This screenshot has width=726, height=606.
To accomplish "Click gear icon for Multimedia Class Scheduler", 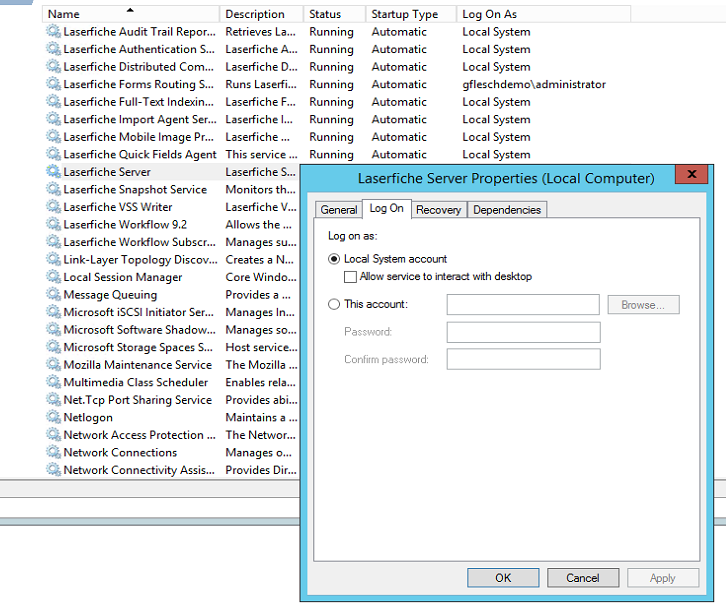I will tap(53, 382).
